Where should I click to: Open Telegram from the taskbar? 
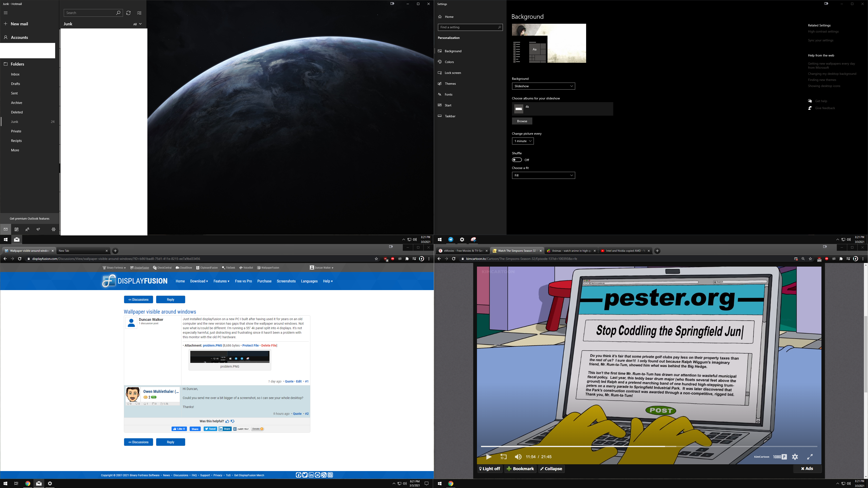451,239
